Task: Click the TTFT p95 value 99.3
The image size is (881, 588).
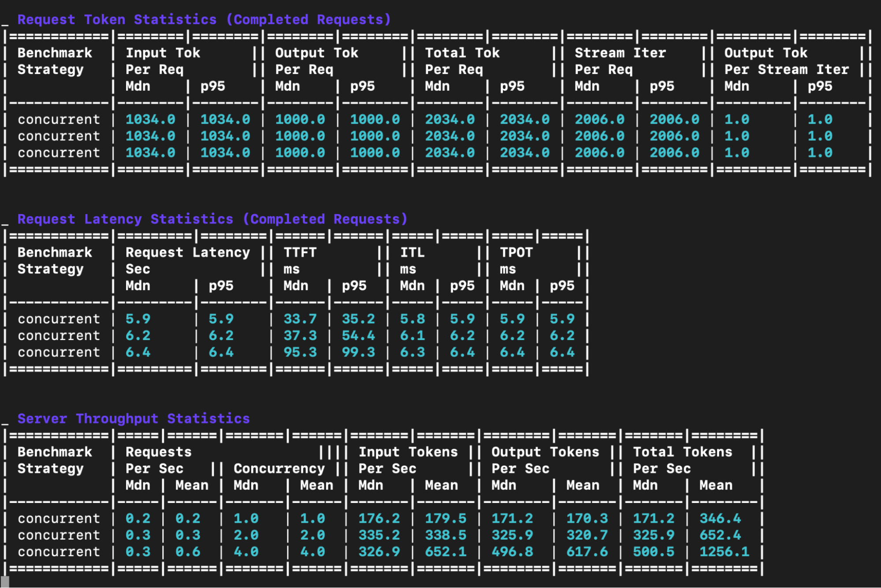Action: (x=358, y=352)
